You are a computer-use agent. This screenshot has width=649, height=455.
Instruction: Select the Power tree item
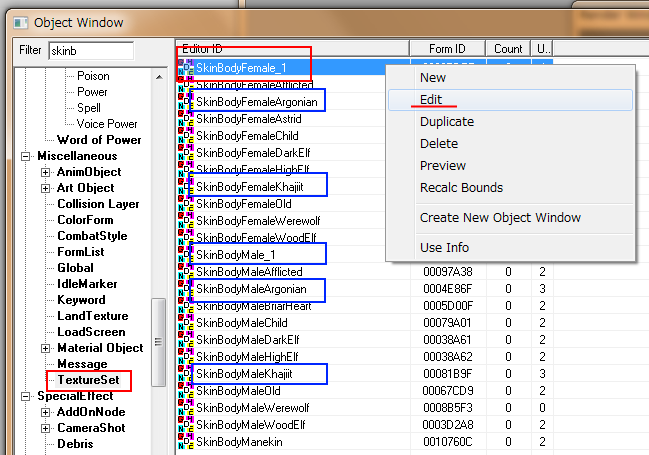click(92, 92)
